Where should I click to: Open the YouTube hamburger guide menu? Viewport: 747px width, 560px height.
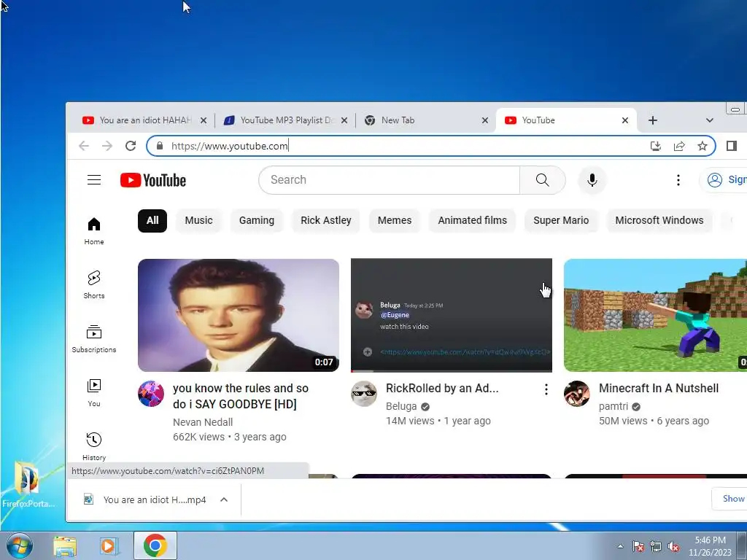click(x=94, y=180)
